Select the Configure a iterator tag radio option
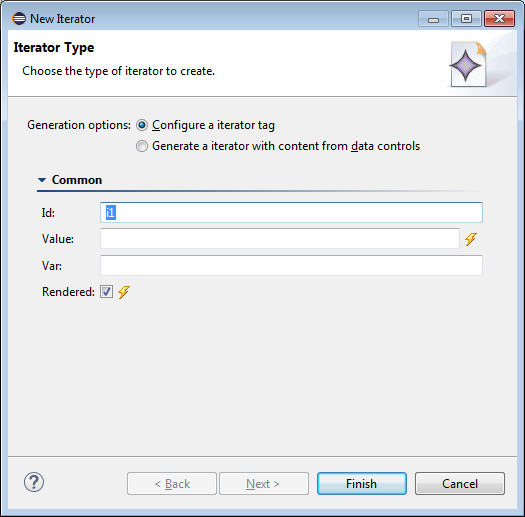Image resolution: width=525 pixels, height=517 pixels. point(142,125)
